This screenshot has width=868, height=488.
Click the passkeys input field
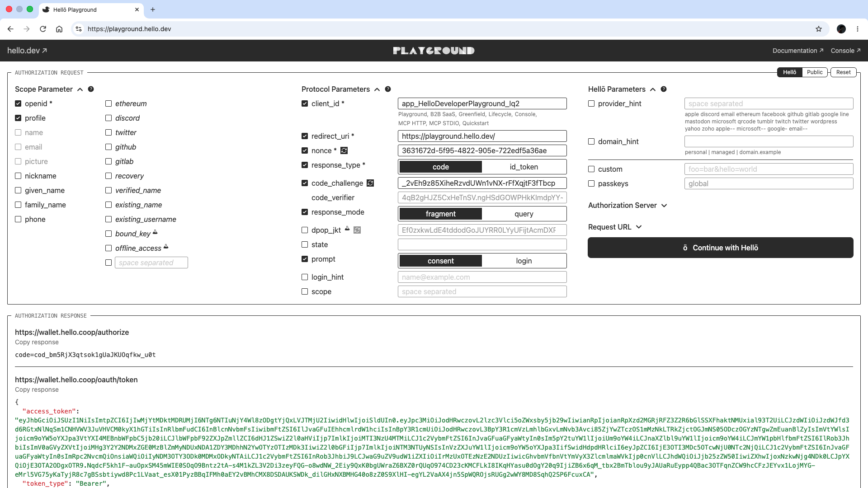coord(769,183)
